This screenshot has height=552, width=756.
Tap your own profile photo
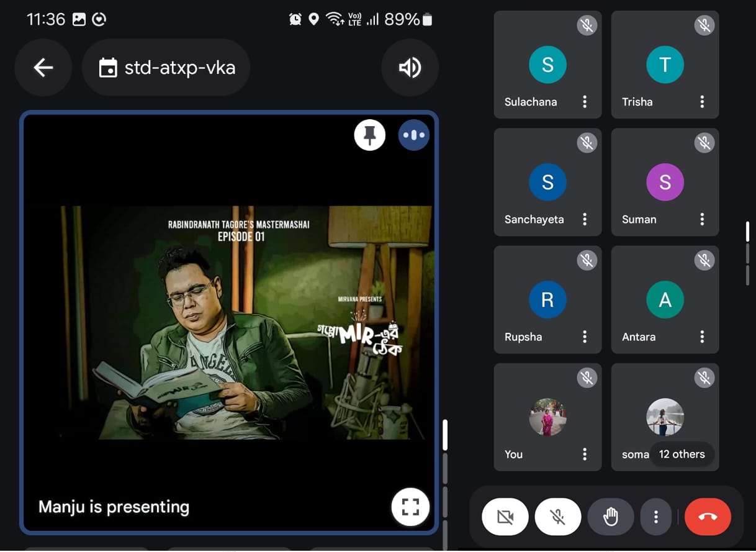547,417
